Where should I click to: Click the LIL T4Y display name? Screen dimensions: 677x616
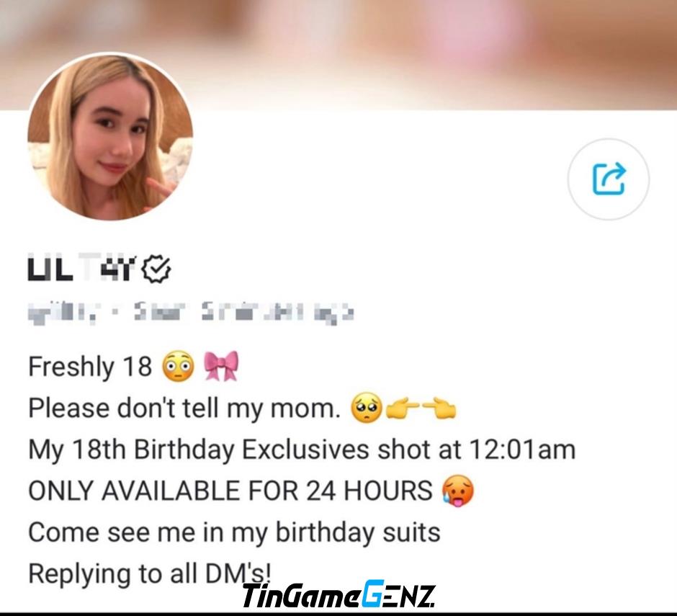click(x=82, y=269)
